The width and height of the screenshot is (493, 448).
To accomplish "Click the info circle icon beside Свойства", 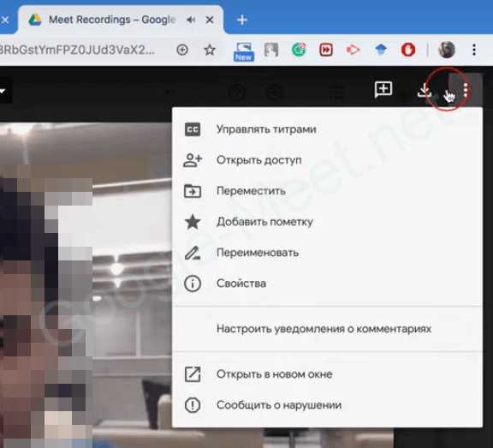I will tap(193, 284).
